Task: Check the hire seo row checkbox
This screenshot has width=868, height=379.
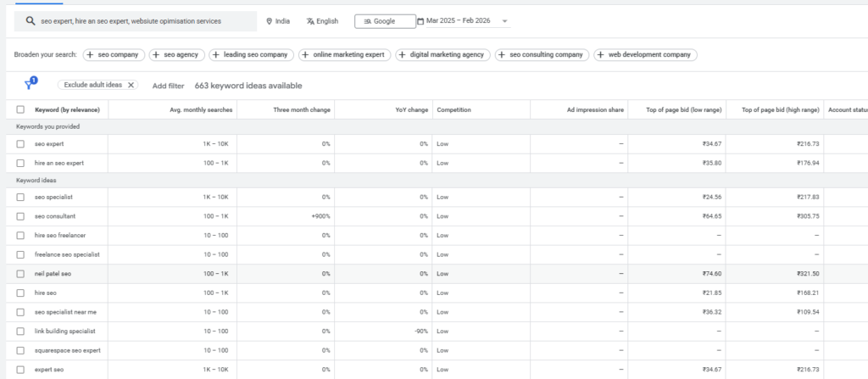Action: pyautogui.click(x=20, y=293)
